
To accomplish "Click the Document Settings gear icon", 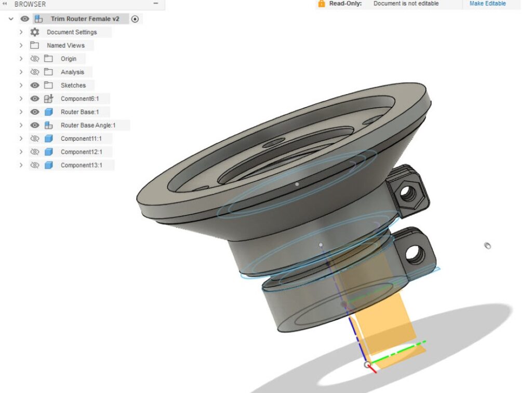I will click(35, 32).
